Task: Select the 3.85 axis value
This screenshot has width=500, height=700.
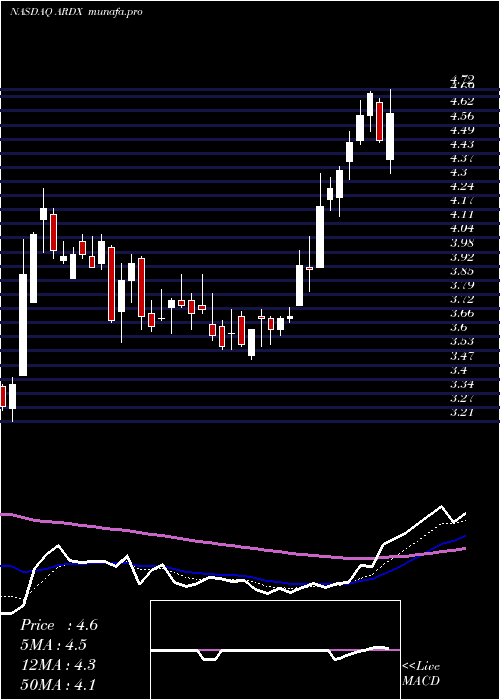Action: coord(462,271)
